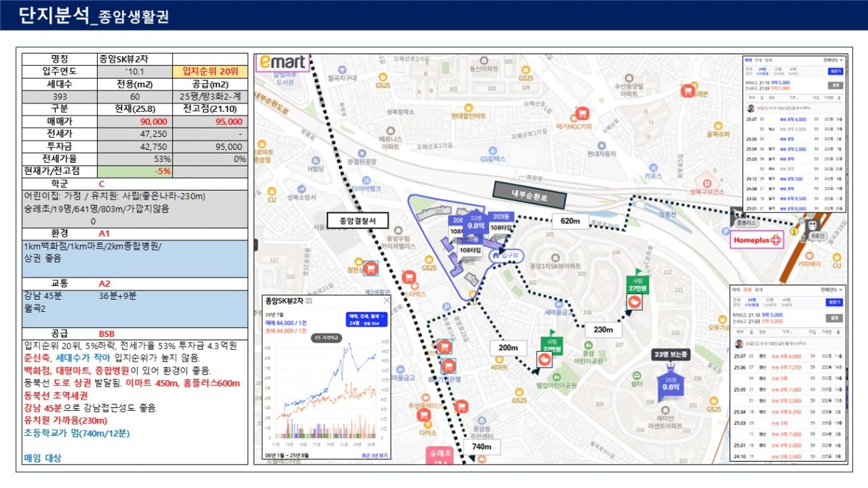The height and width of the screenshot is (488, 868).
Task: Expand 전체년도 dropdown in the 매매 deals panel
Action: click(833, 60)
